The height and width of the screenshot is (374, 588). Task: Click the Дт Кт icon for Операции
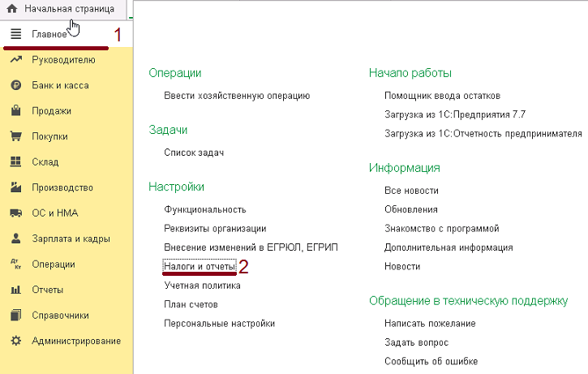coord(15,264)
